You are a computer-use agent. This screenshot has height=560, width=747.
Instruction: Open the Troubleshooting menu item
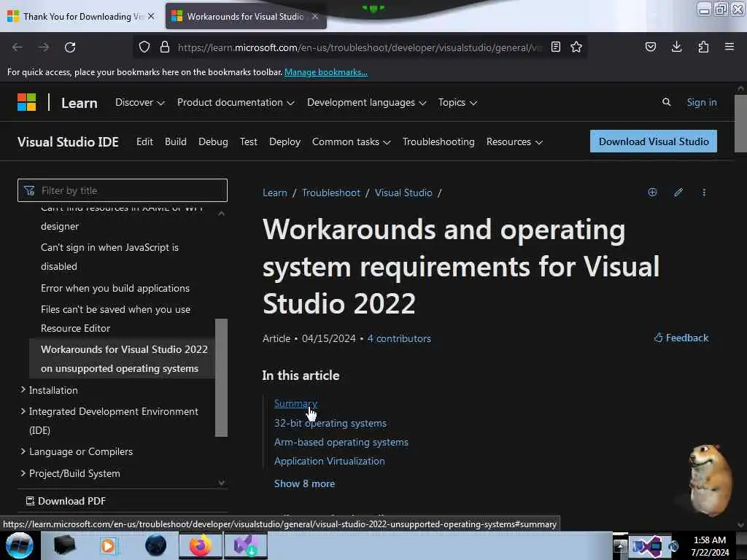click(x=438, y=142)
